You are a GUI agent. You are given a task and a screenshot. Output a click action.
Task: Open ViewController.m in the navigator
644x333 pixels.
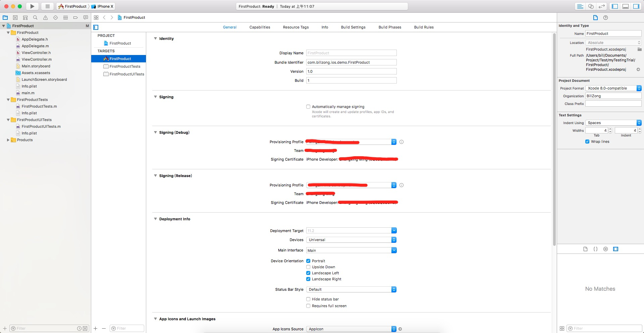[x=37, y=59]
